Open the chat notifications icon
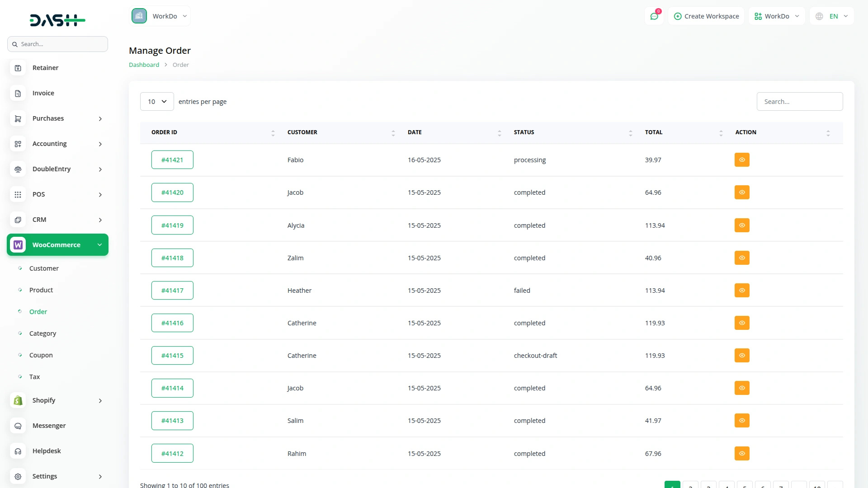The image size is (868, 488). click(654, 16)
